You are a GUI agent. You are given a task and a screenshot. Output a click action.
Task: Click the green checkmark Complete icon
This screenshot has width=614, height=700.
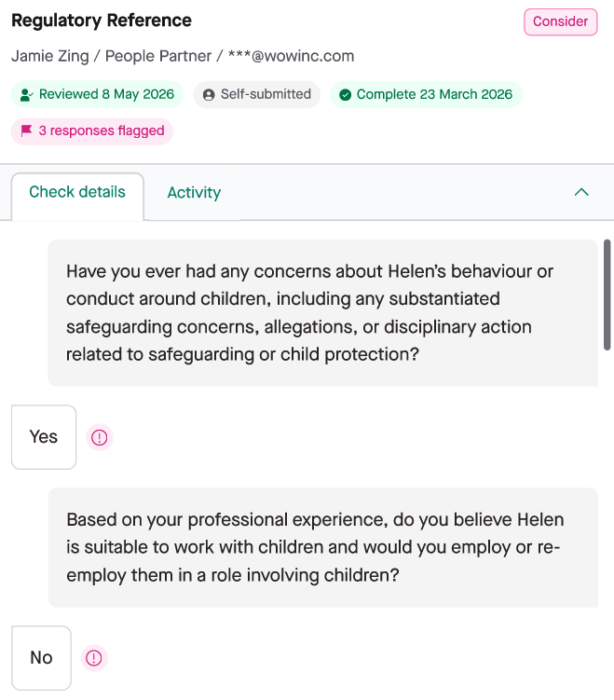[x=345, y=95]
